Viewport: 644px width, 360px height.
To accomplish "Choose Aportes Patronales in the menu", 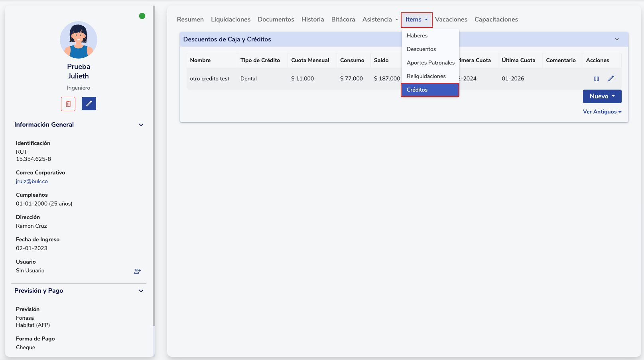I will [430, 63].
